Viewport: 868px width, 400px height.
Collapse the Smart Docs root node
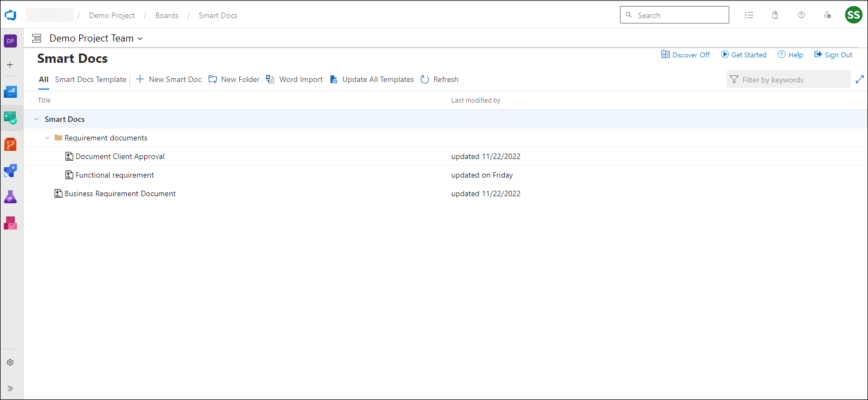pos(37,119)
